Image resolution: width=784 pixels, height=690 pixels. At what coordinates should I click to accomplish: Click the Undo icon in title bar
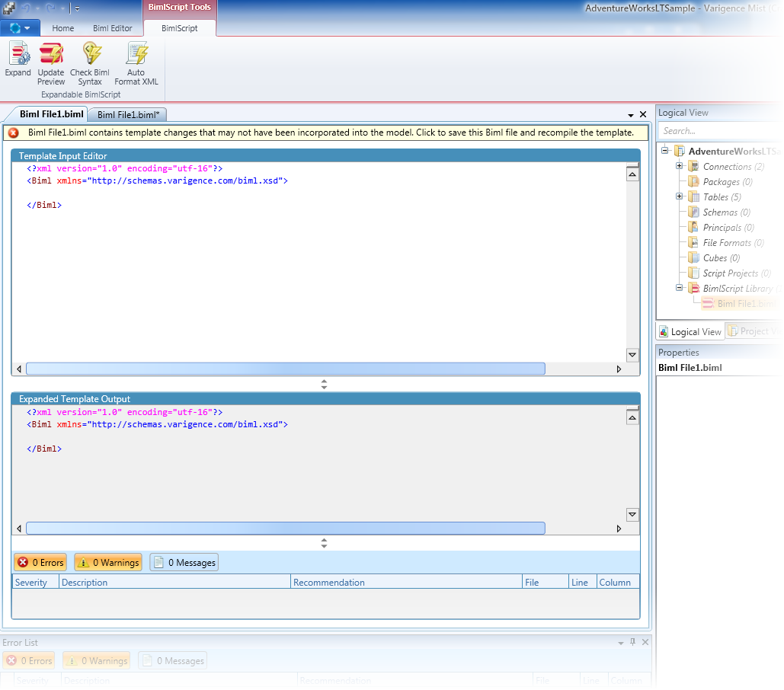[x=26, y=8]
